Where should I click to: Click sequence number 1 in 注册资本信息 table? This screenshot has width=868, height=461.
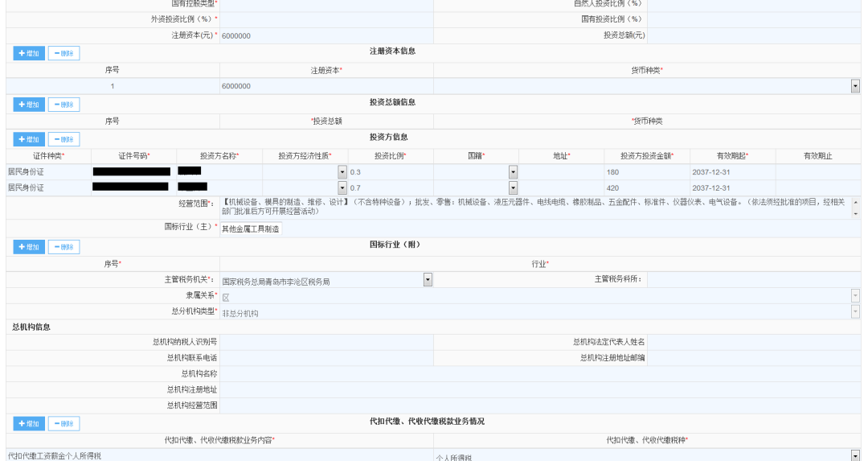[113, 86]
